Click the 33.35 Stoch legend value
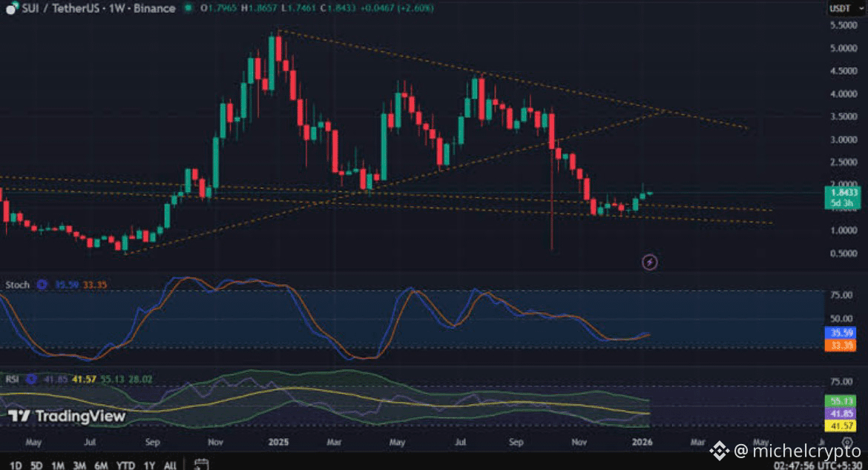The height and width of the screenshot is (470, 868). pos(95,285)
